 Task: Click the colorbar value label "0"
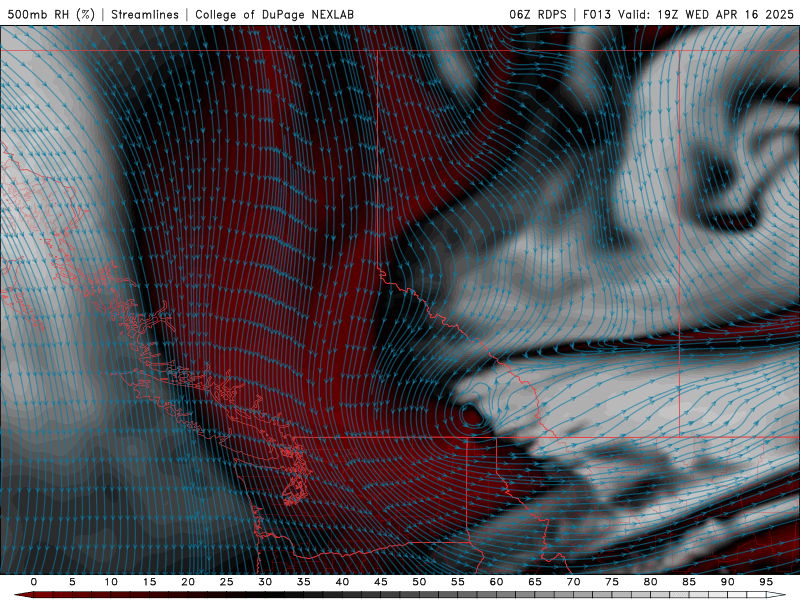[x=34, y=582]
